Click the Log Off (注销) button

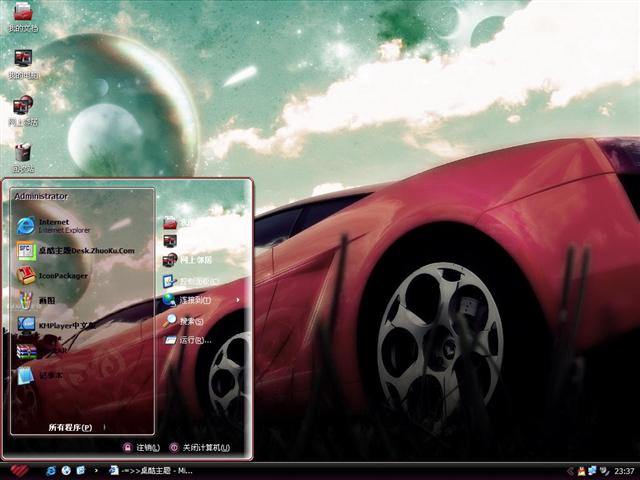click(141, 447)
